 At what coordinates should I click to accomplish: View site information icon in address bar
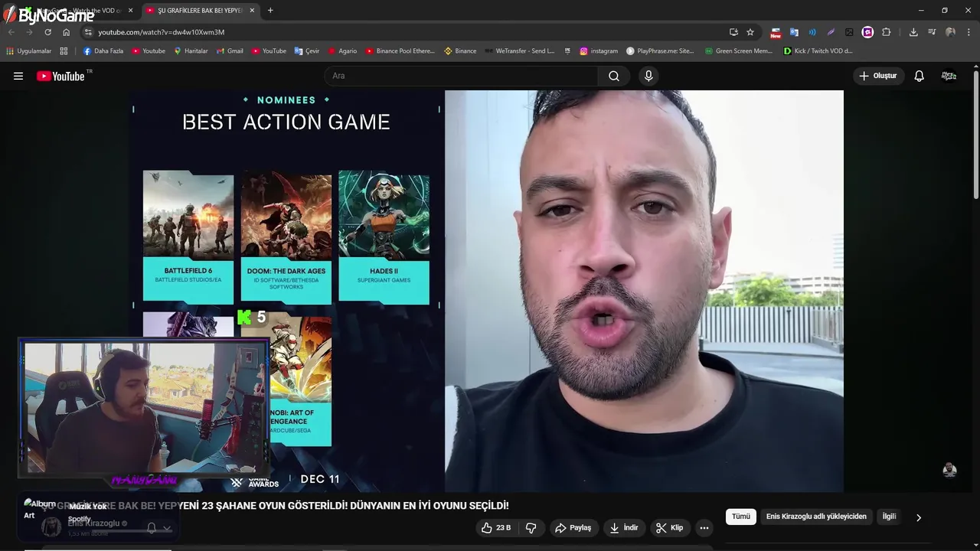(88, 32)
